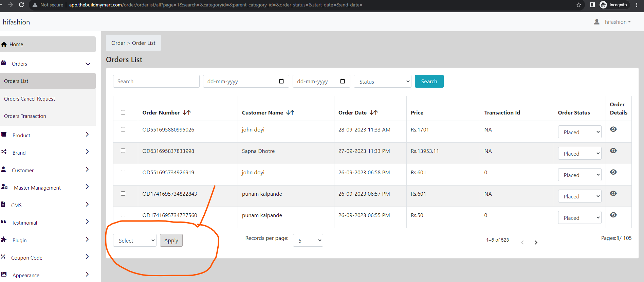Viewport: 644px width, 282px height.
Task: Collapse the Orders sidebar menu chevron
Action: (x=88, y=64)
